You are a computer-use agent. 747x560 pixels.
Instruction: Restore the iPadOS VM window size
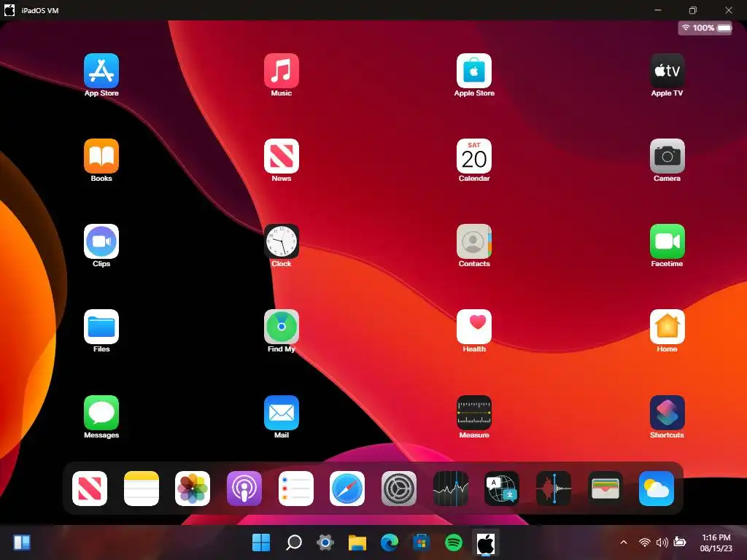(x=693, y=10)
